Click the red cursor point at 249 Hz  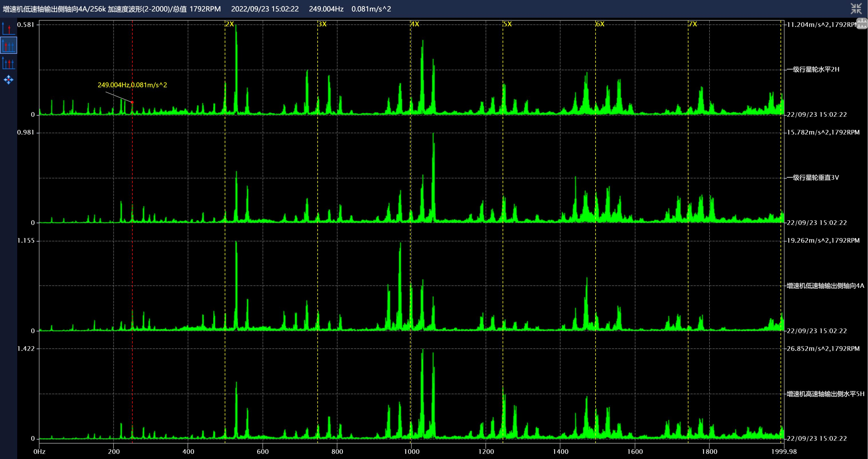(x=132, y=102)
